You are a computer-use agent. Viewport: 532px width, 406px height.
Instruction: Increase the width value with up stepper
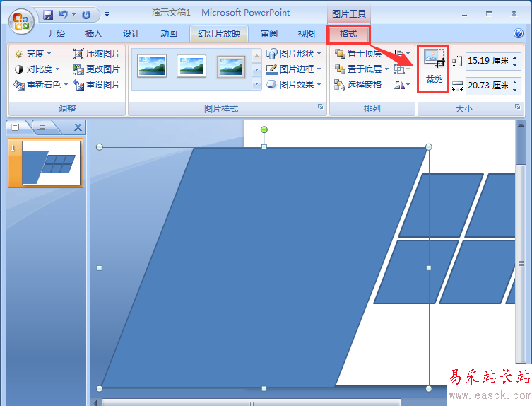[x=515, y=81]
